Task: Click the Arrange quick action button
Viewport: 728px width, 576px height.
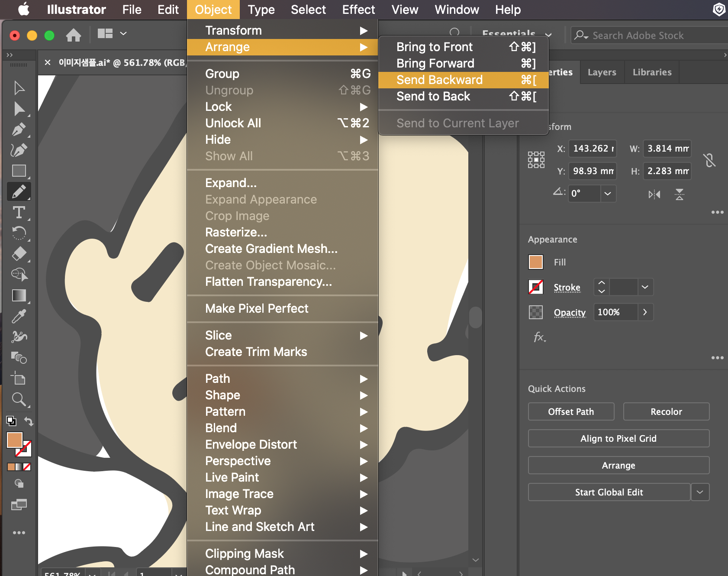Action: [x=618, y=465]
